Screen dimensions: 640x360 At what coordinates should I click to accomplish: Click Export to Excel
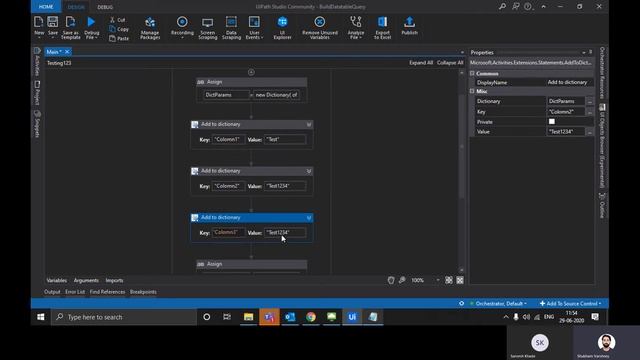pos(382,28)
